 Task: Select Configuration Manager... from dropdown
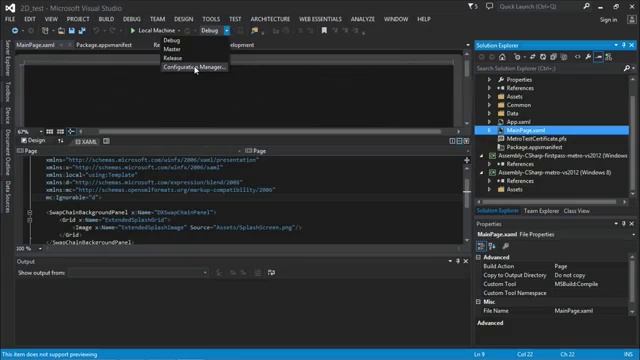pos(194,67)
